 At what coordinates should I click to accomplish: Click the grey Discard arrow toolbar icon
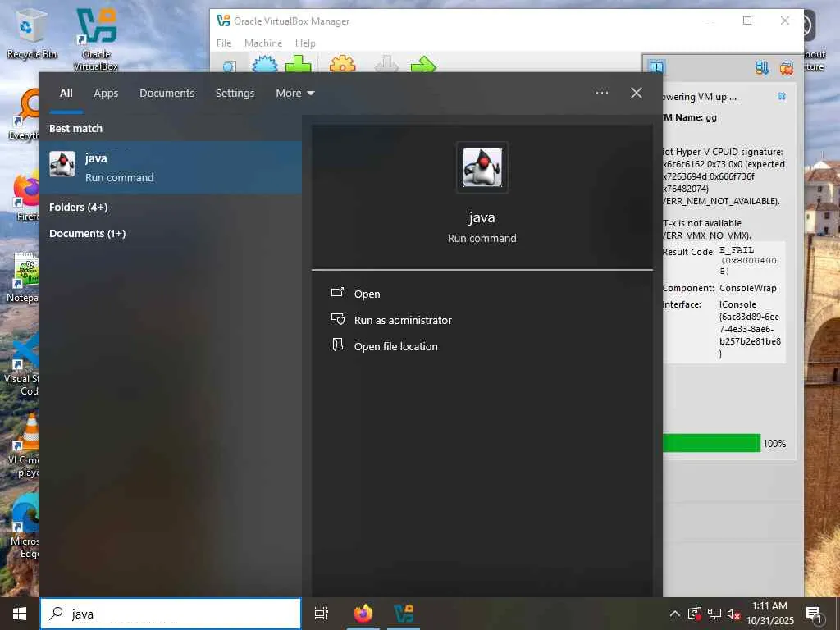[387, 65]
